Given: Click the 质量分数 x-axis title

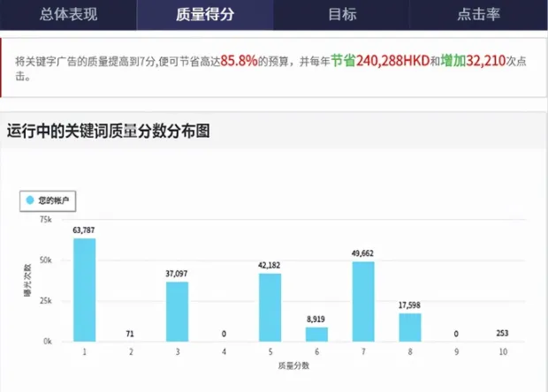Looking at the screenshot, I should tap(293, 366).
